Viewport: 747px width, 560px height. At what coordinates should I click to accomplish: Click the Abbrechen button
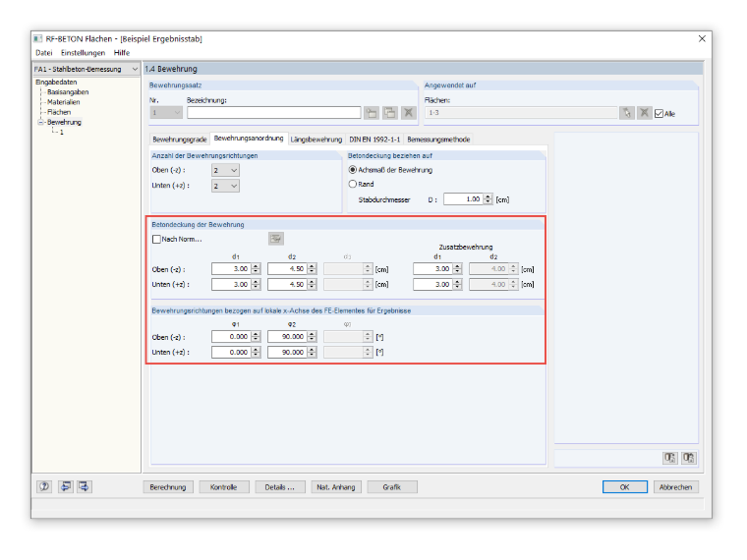675,487
